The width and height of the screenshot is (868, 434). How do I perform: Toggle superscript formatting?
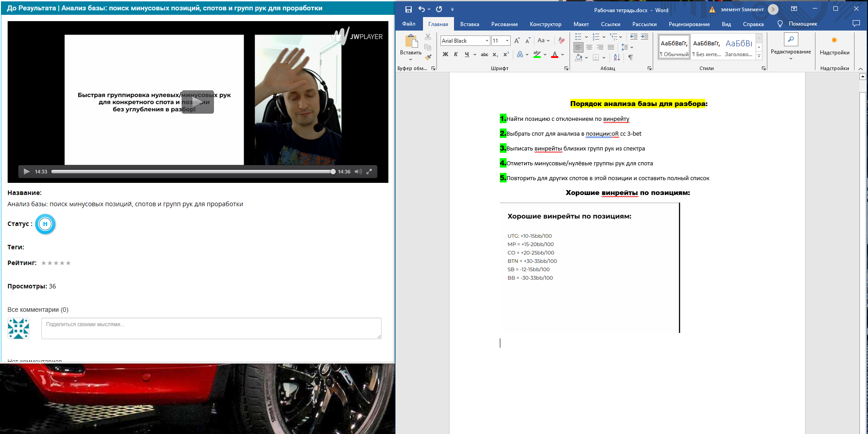pyautogui.click(x=506, y=54)
